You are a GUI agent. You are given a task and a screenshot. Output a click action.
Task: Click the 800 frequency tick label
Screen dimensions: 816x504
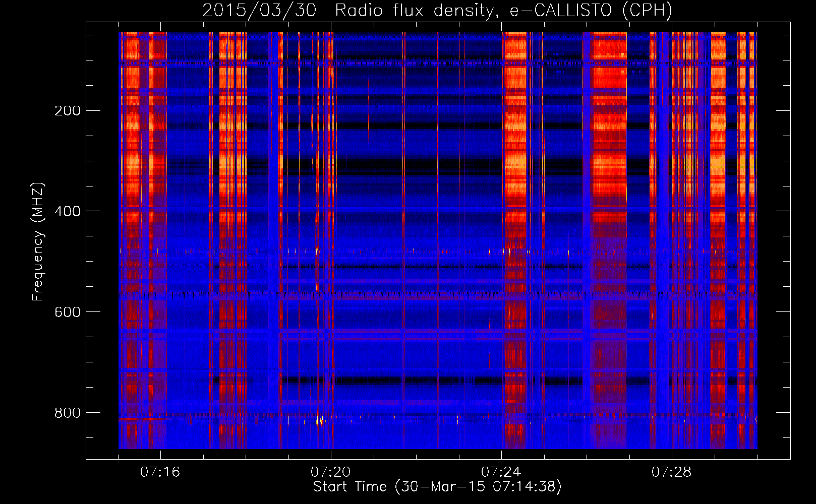(x=68, y=413)
